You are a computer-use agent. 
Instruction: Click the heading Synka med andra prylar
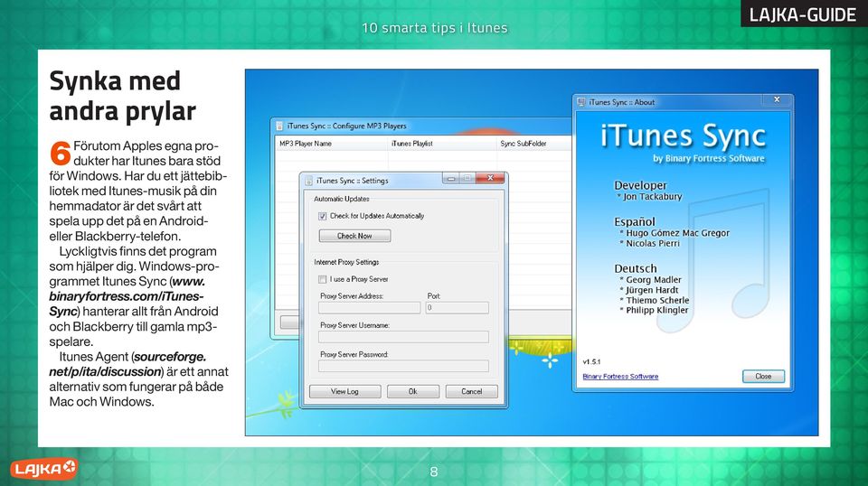click(122, 96)
